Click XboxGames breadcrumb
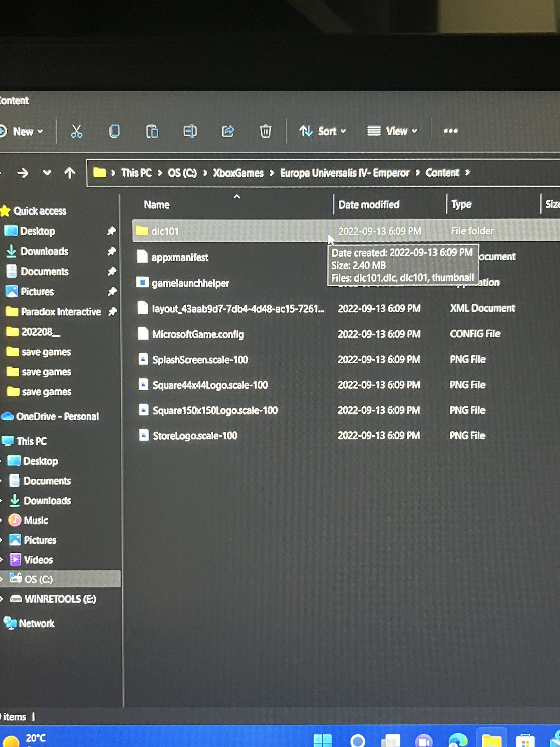This screenshot has height=747, width=560. coord(238,173)
